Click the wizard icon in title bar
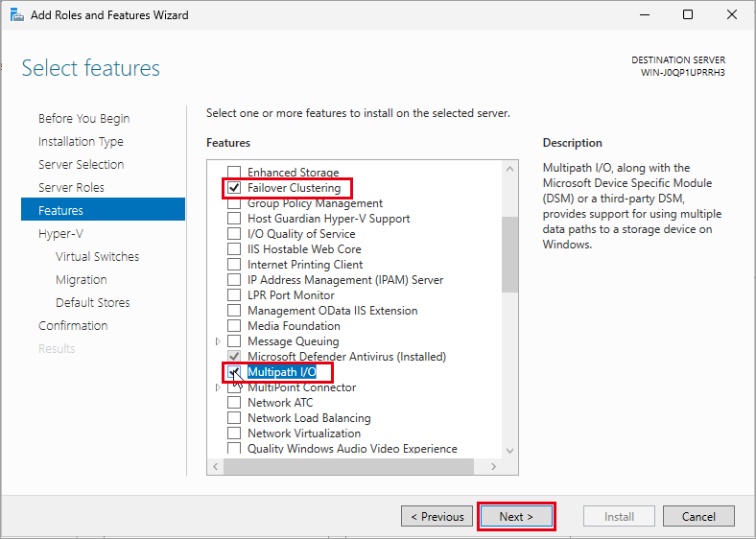 (17, 15)
